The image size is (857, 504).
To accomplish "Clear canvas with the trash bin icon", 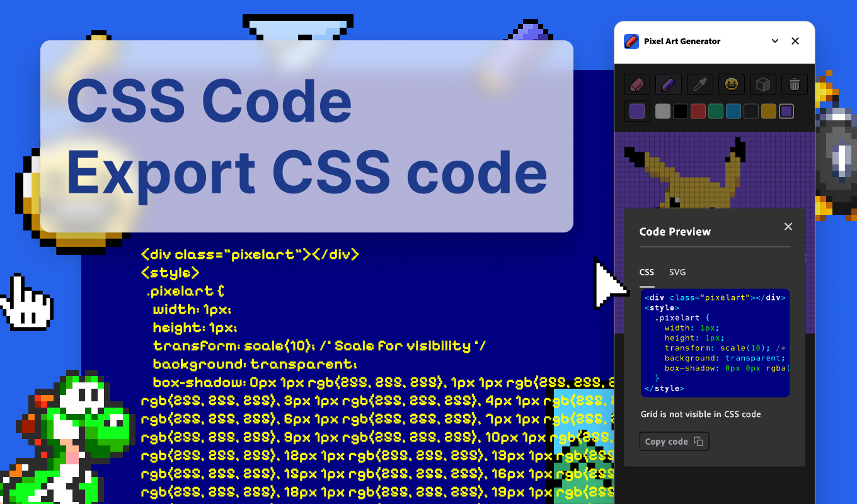I will (x=795, y=84).
